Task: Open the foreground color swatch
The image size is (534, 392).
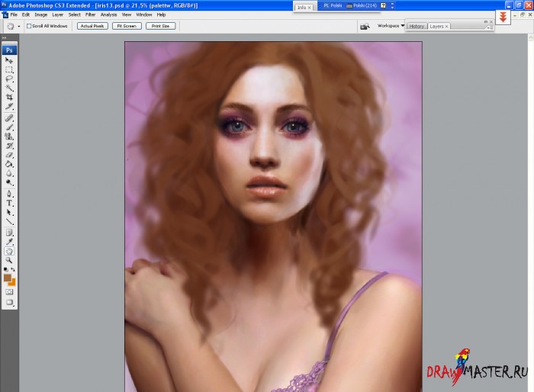Action: 7,278
